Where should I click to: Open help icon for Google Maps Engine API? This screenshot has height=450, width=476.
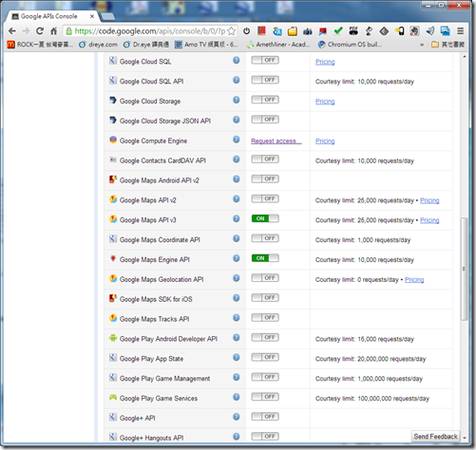pos(237,258)
